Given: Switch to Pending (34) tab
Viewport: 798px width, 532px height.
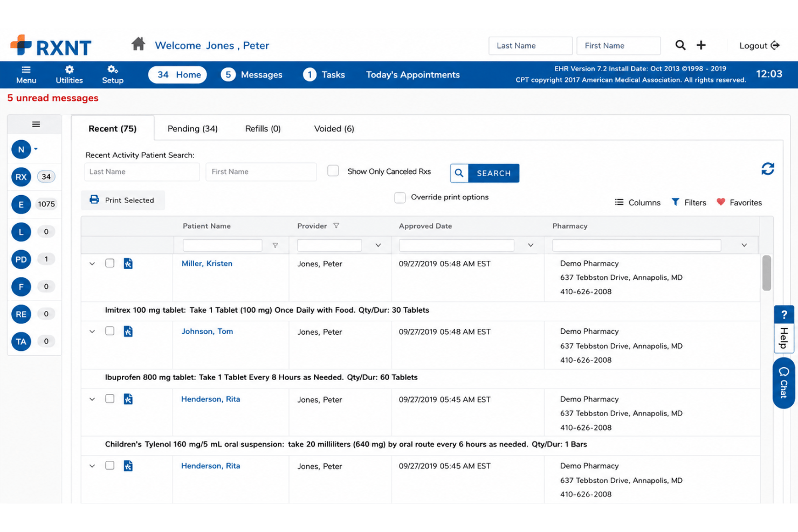Looking at the screenshot, I should [192, 129].
